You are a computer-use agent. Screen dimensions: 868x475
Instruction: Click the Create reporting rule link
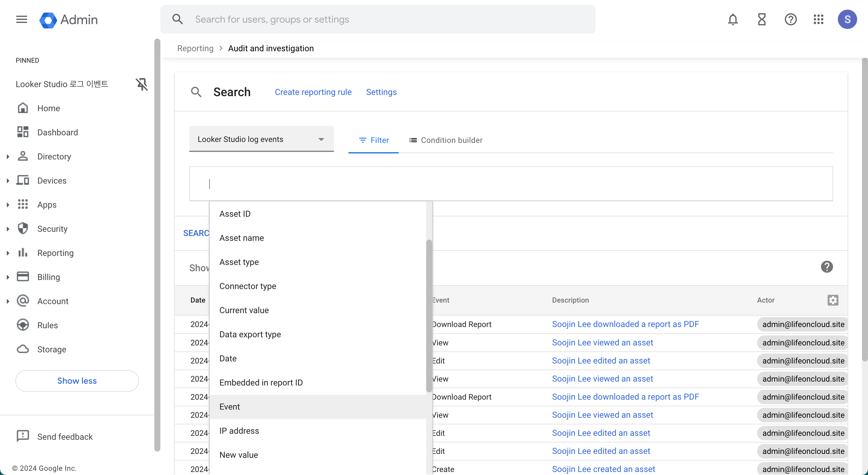[313, 92]
